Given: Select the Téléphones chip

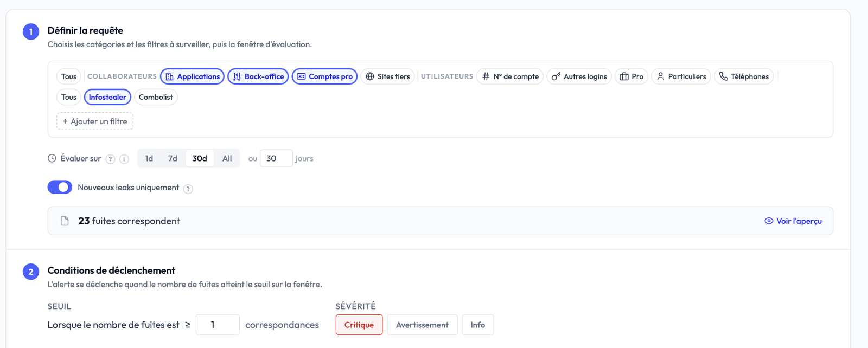Looking at the screenshot, I should [x=744, y=76].
